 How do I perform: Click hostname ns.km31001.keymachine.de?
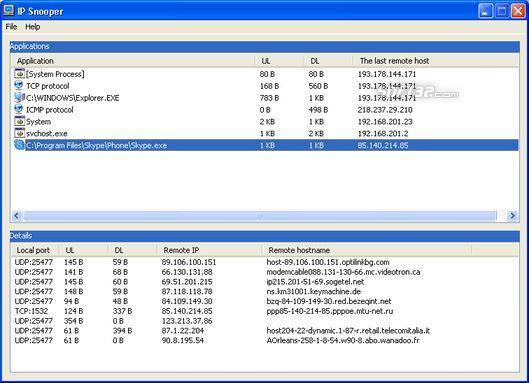click(313, 291)
